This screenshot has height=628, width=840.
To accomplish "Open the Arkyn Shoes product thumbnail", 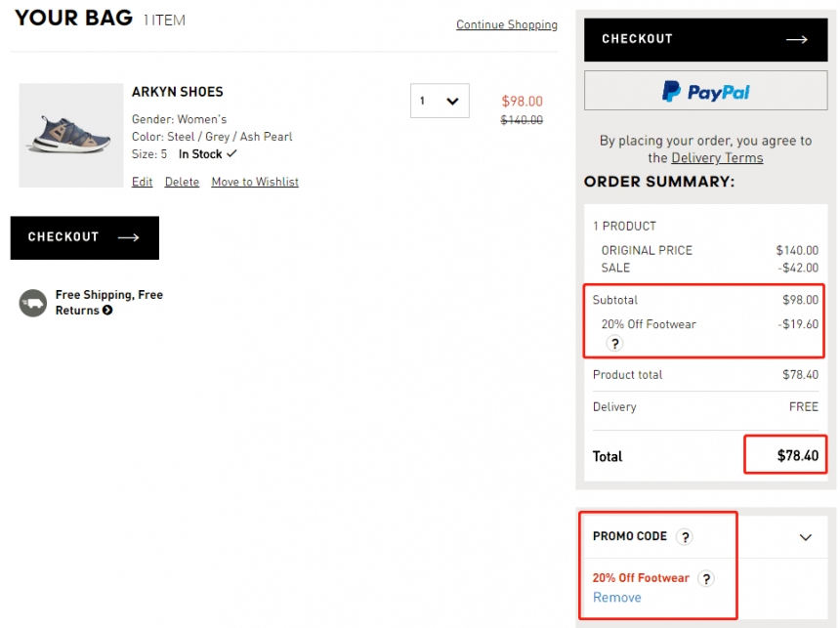I will pos(71,135).
